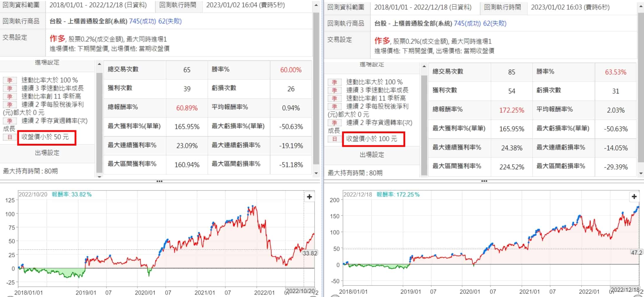
Task: Select 收盤價小於 100 元 condition in right panel
Action: pos(371,139)
